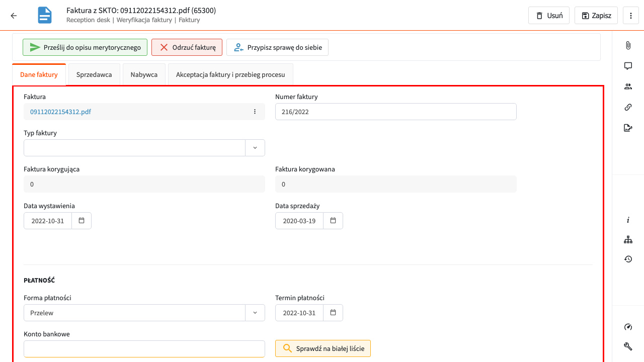The height and width of the screenshot is (362, 644).
Task: Open the info icon in sidebar
Action: coord(628,220)
